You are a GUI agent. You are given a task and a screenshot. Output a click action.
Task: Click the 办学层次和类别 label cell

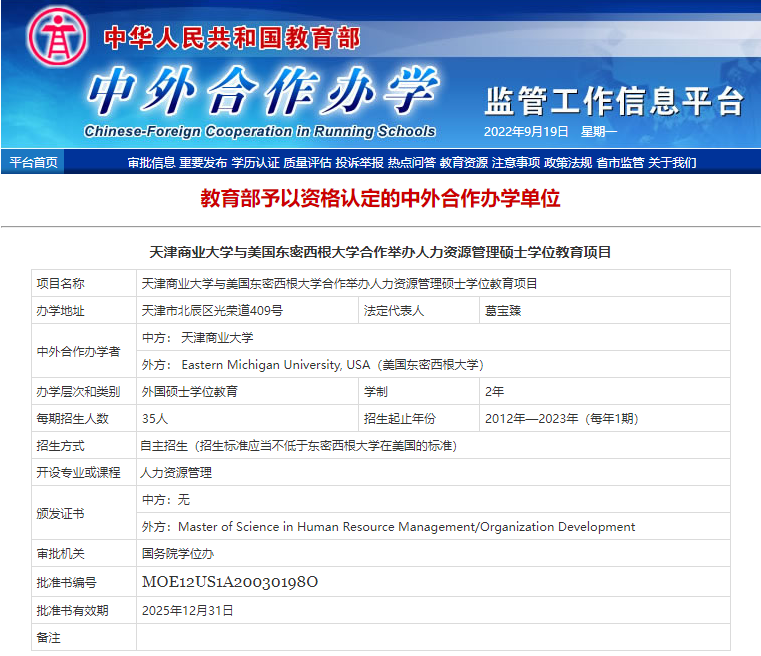point(84,392)
